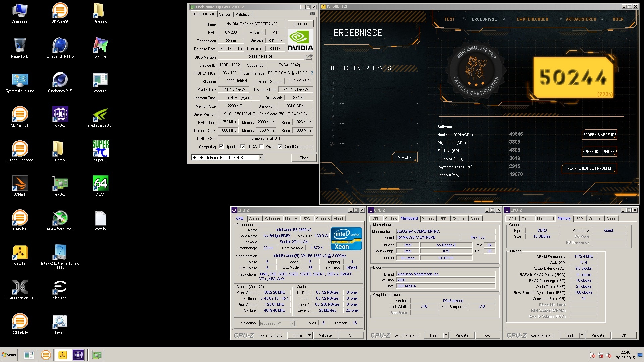Open the EMPFEHLUNGEN tab in Catzilla
The image size is (644, 362).
[x=532, y=19]
